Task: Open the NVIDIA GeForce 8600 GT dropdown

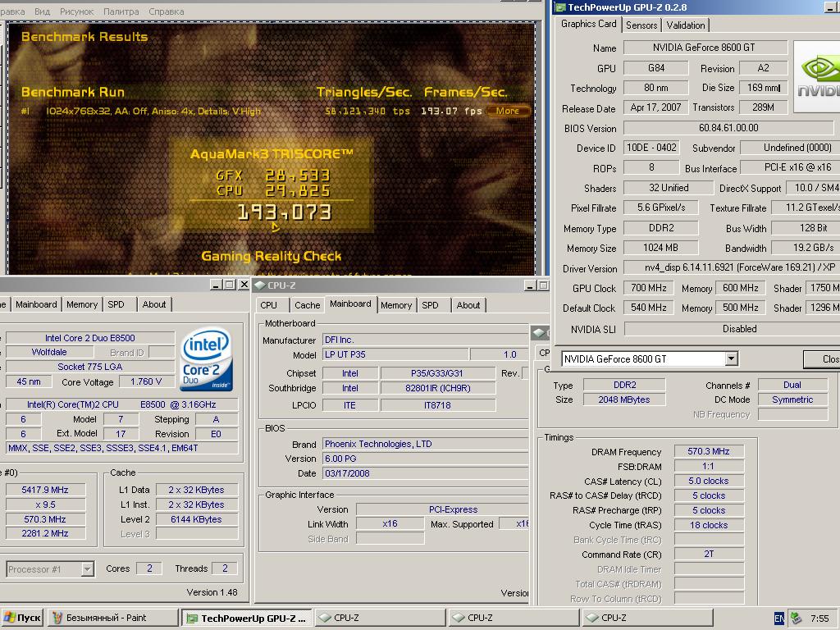Action: pyautogui.click(x=731, y=359)
